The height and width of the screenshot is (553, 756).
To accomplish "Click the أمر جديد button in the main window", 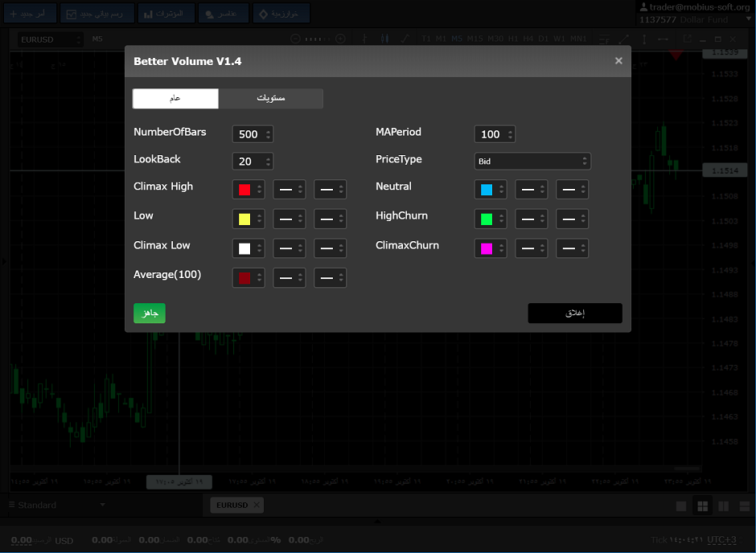I will click(31, 14).
